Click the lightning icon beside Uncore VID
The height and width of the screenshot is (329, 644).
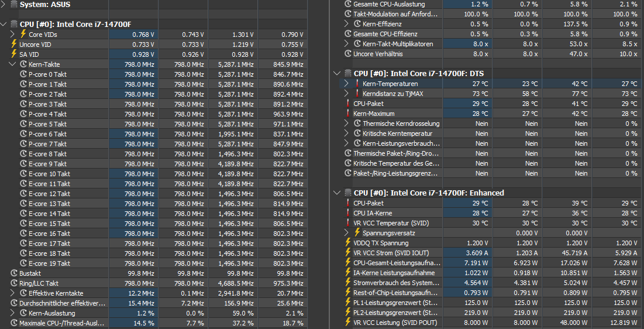click(x=14, y=44)
